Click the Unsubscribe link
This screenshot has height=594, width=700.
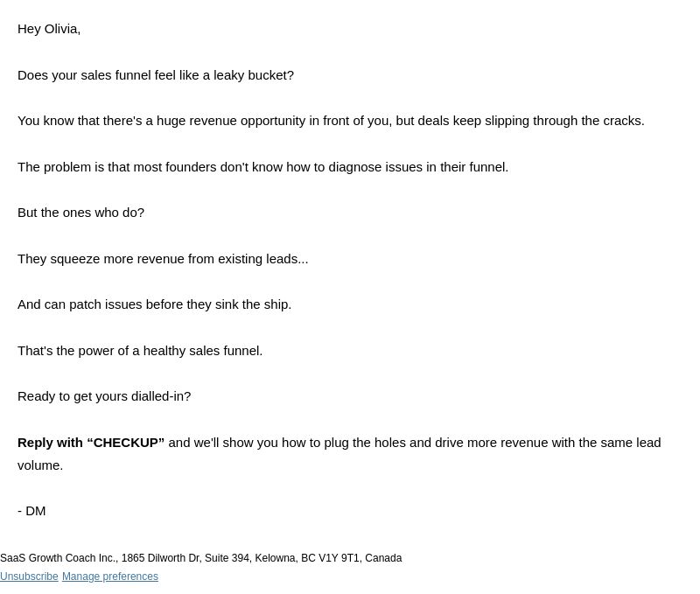(29, 577)
